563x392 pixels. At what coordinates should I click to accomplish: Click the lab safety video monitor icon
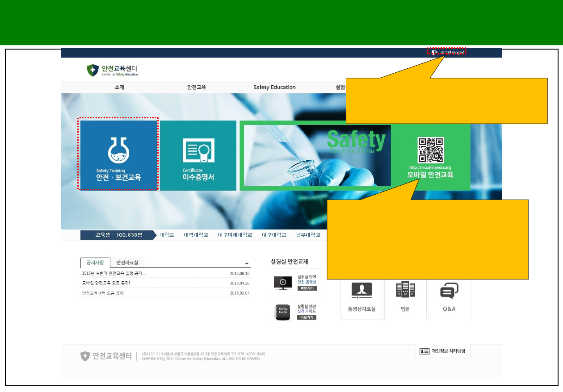pyautogui.click(x=282, y=283)
